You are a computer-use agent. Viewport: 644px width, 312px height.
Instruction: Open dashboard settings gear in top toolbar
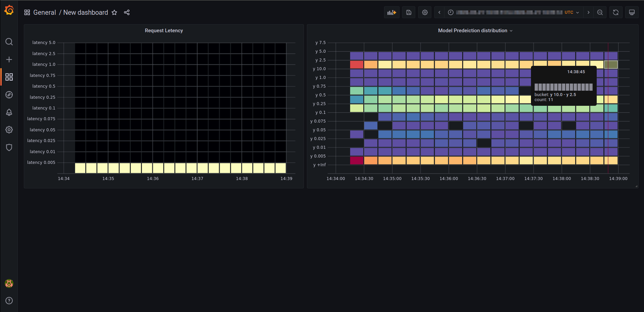tap(425, 12)
